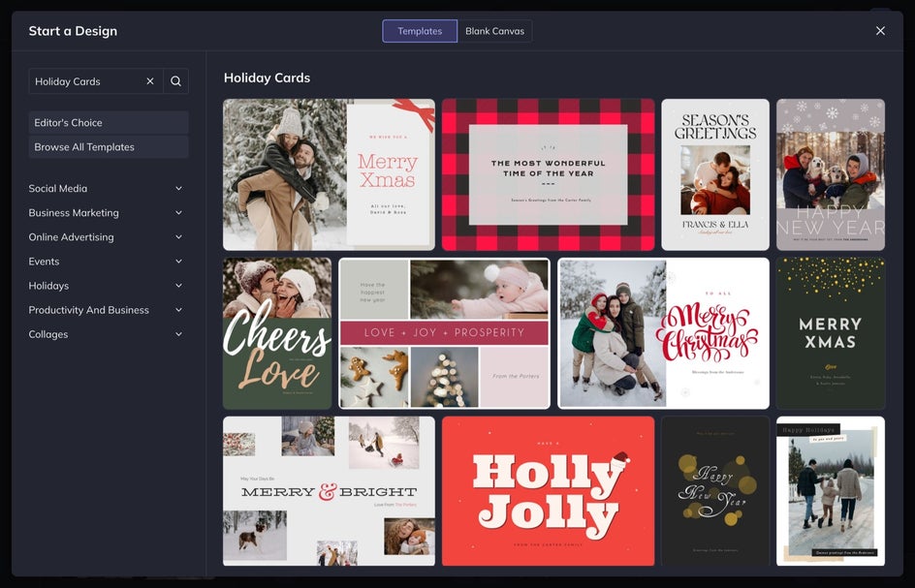Pick the red script Merry Christmas template

(x=664, y=333)
